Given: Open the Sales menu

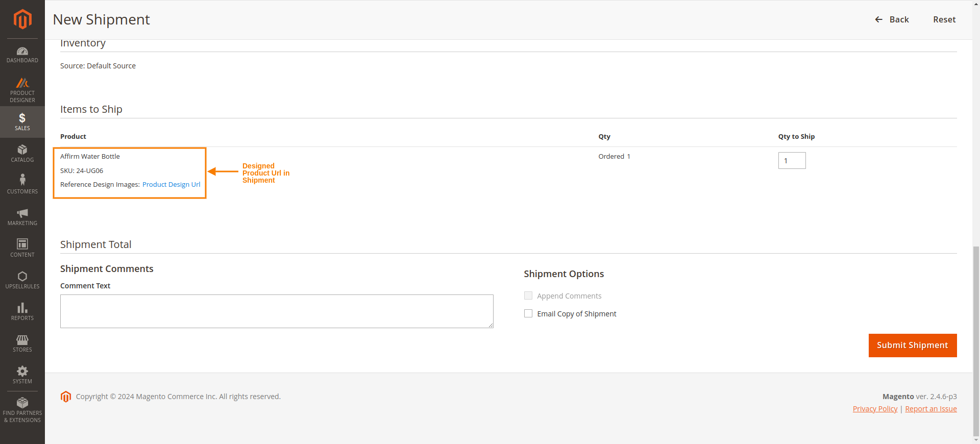Looking at the screenshot, I should pos(22,122).
